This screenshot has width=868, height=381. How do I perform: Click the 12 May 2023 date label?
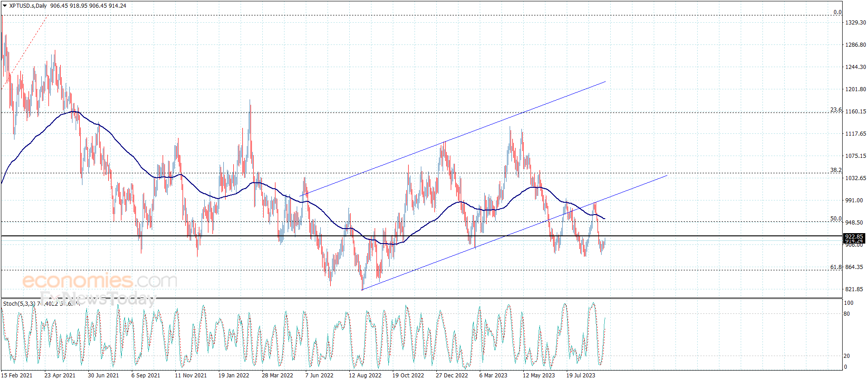(539, 375)
